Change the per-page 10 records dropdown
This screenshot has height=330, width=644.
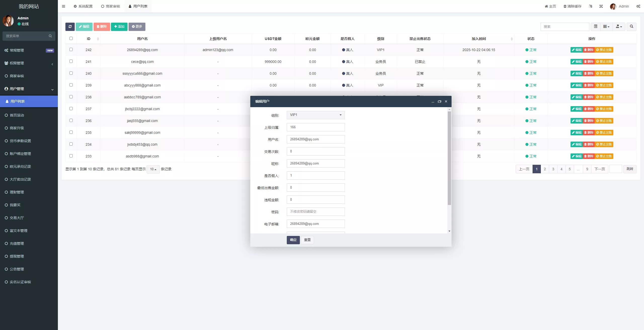[153, 169]
